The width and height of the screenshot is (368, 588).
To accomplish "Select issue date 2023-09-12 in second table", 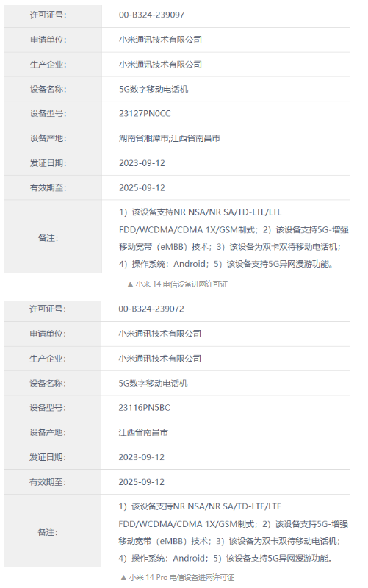I will click(x=142, y=457).
